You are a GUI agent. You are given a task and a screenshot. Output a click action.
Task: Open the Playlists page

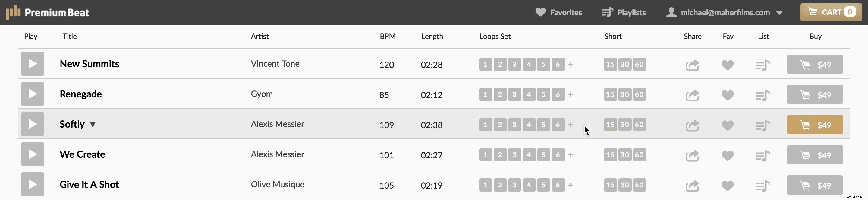(623, 12)
